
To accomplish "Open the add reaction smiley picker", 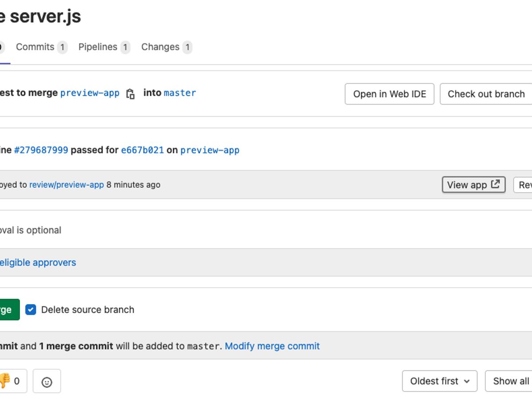I will [x=47, y=381].
